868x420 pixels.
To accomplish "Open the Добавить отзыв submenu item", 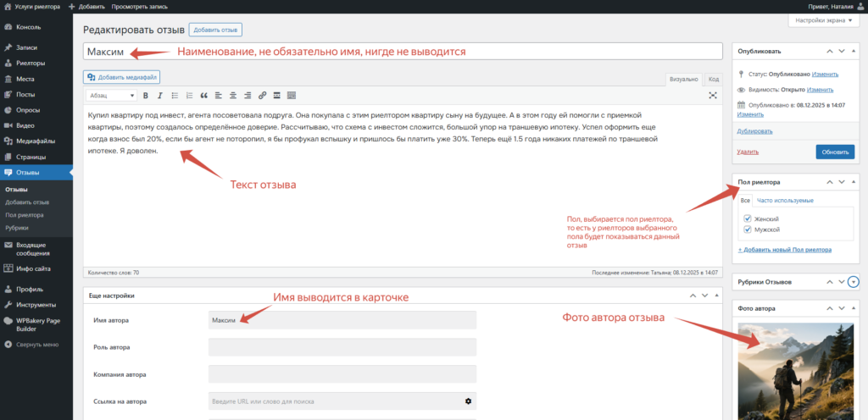I will pos(27,202).
